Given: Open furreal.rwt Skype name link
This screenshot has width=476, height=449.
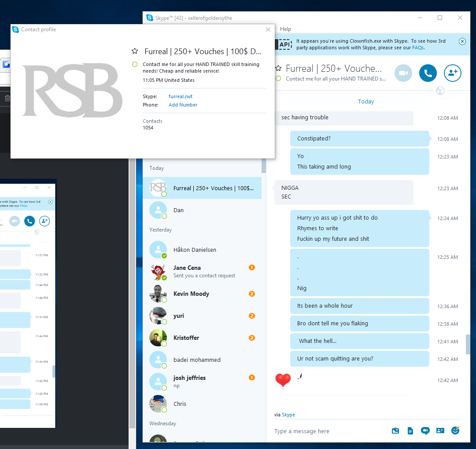Looking at the screenshot, I should (x=181, y=96).
